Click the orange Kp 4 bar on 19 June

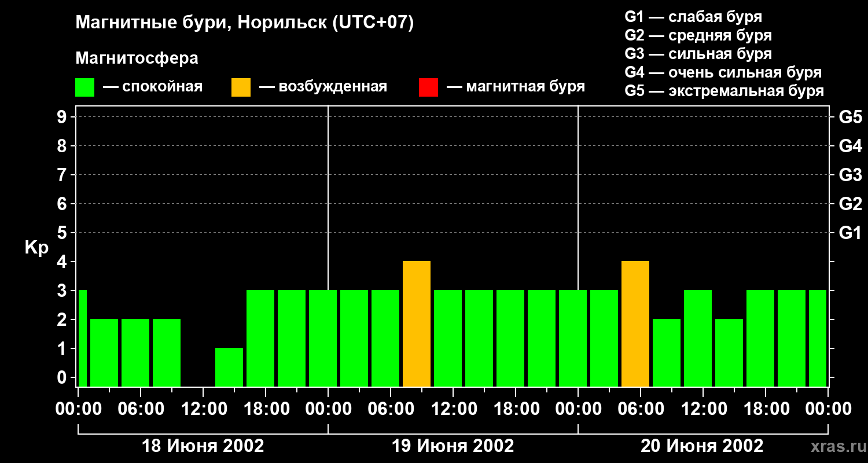417,324
